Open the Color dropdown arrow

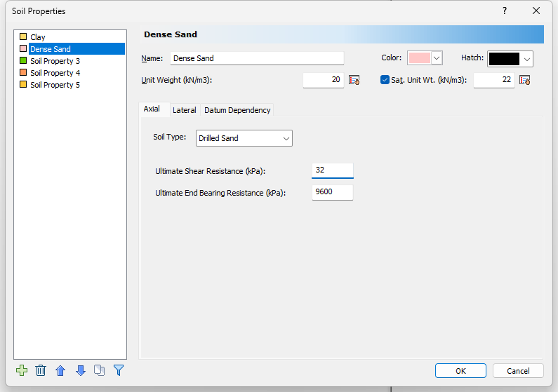pos(437,58)
